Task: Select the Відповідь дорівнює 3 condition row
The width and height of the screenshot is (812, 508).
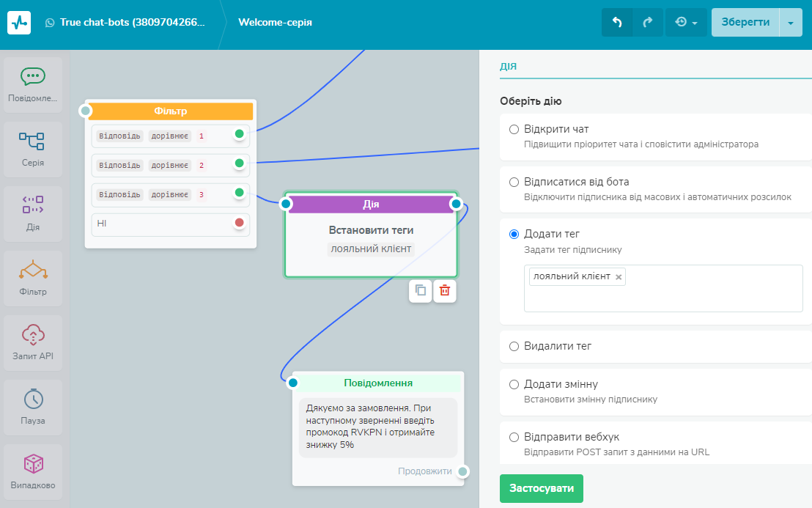Action: tap(171, 195)
